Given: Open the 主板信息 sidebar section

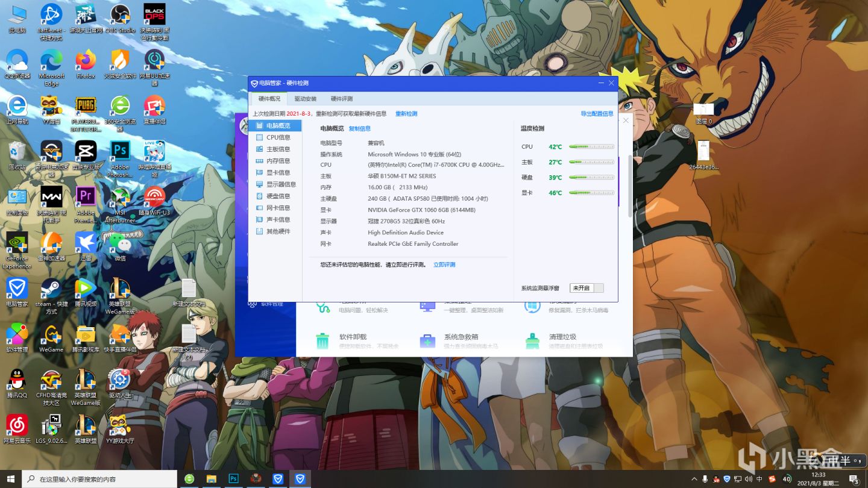Looking at the screenshot, I should tap(275, 149).
